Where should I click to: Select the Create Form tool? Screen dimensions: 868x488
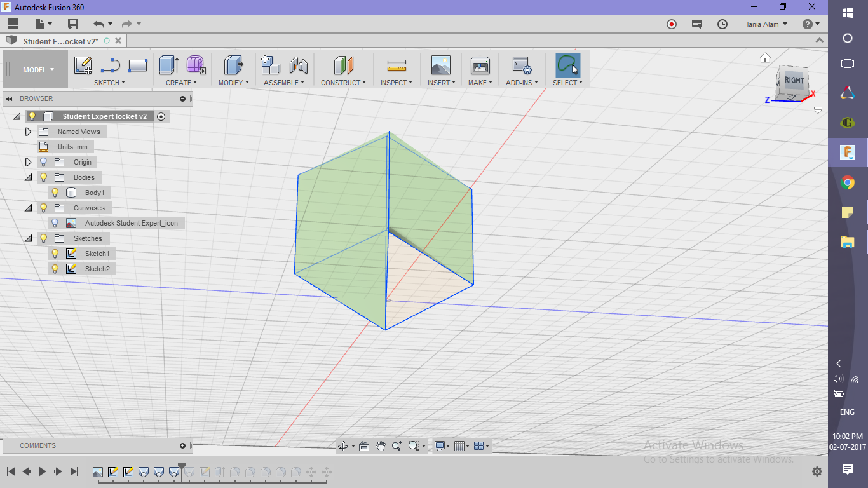[x=195, y=65]
